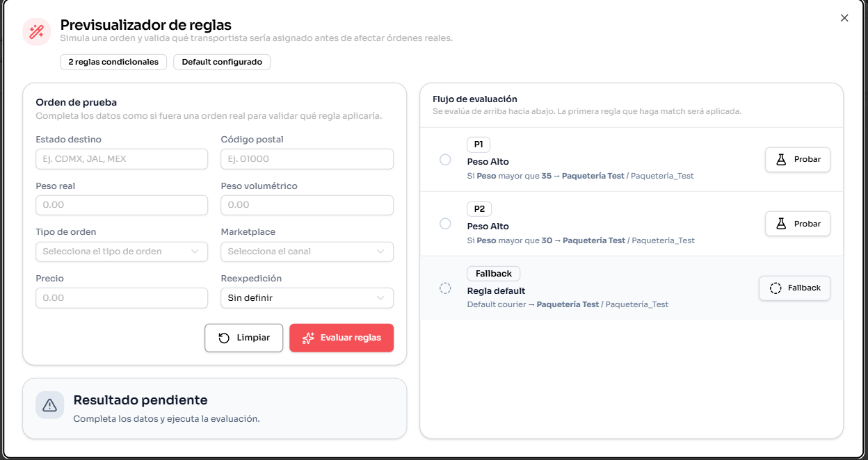
Task: Click the magic wand previsualizador icon
Action: pos(36,32)
